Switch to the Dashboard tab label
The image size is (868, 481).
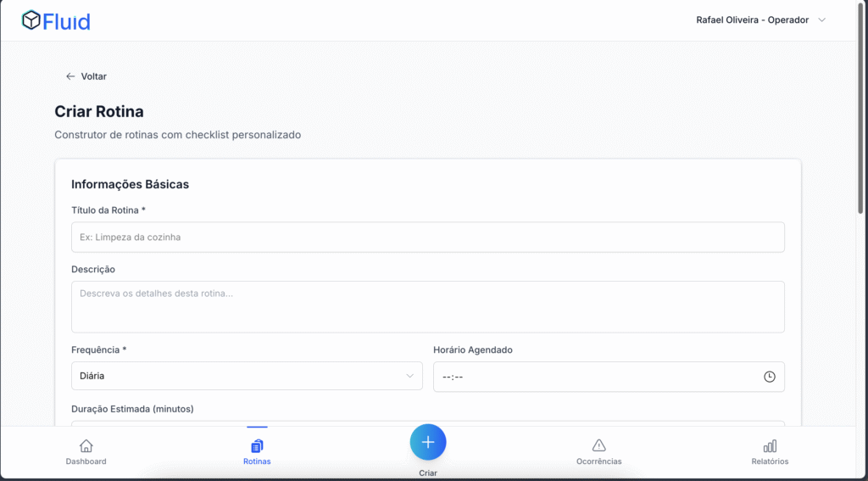86,461
